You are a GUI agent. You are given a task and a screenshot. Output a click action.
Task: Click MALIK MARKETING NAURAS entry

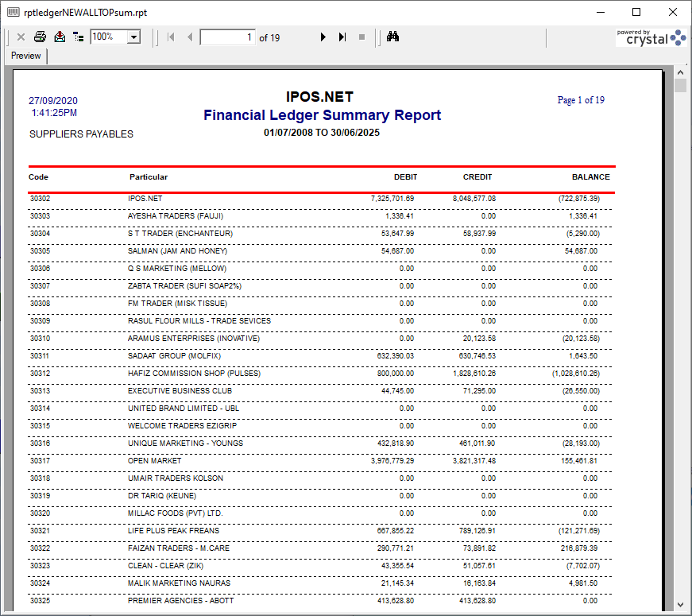point(180,583)
